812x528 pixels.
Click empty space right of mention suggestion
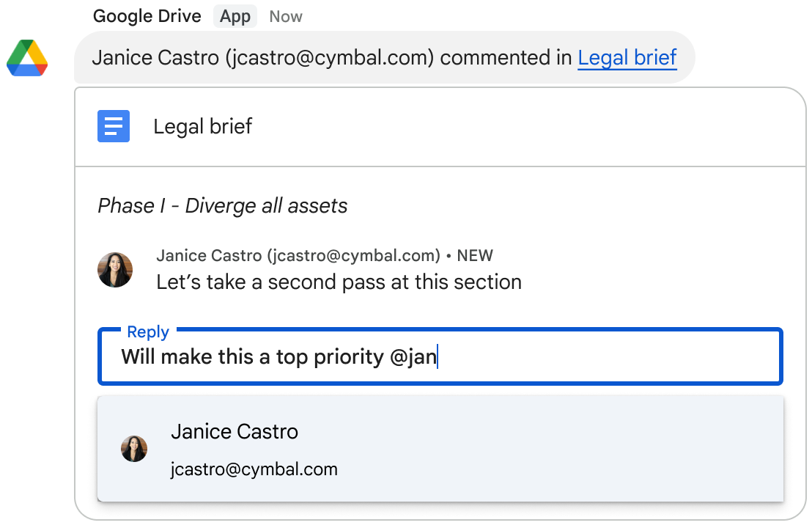[586, 449]
